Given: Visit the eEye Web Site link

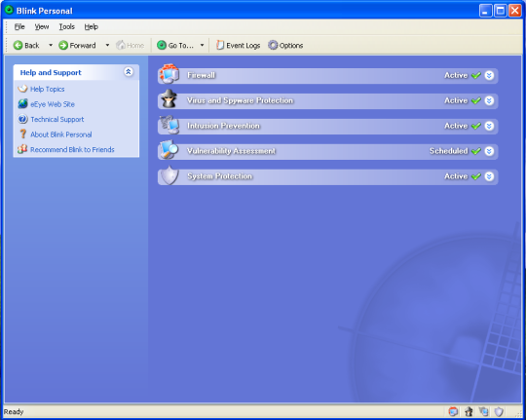Looking at the screenshot, I should 53,104.
